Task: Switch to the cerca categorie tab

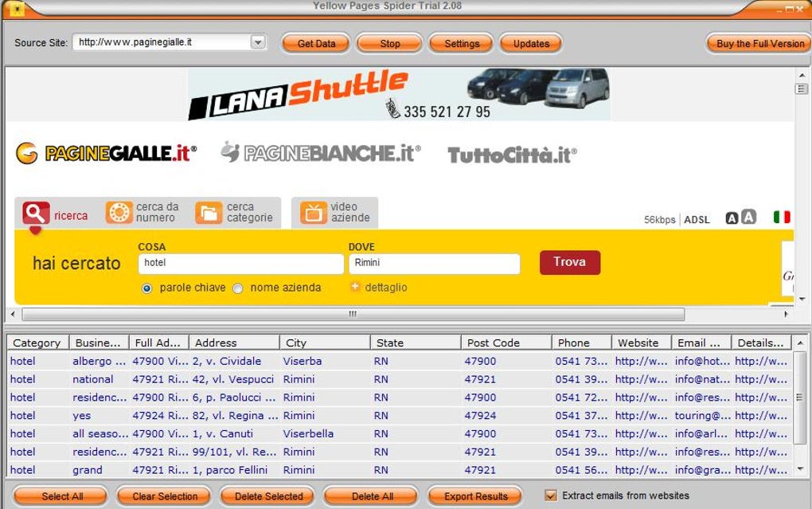Action: coord(235,213)
